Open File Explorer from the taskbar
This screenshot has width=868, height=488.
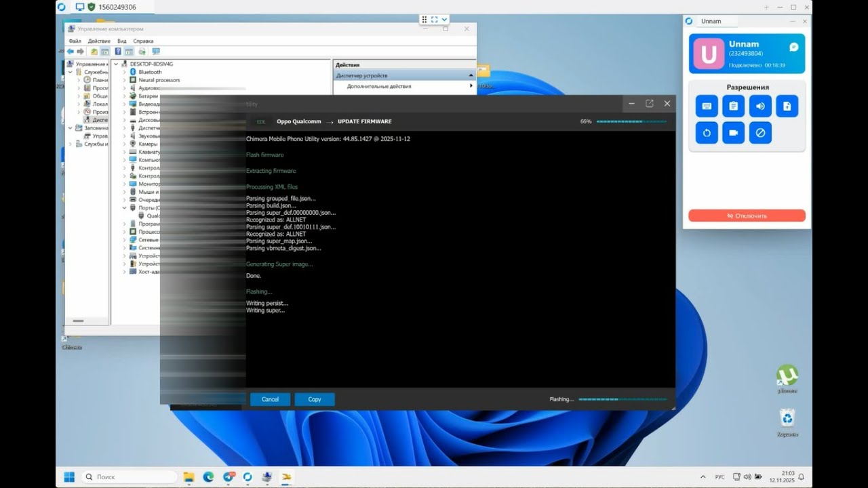coord(189,476)
